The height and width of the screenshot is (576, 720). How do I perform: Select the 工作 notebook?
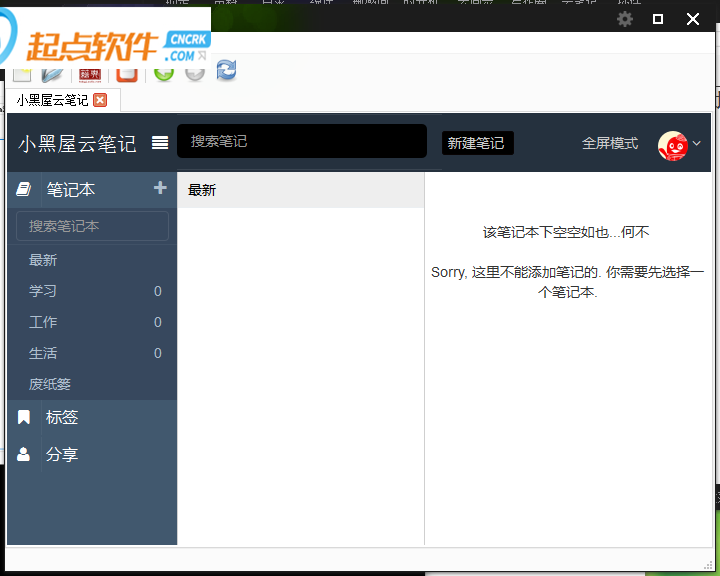92,322
